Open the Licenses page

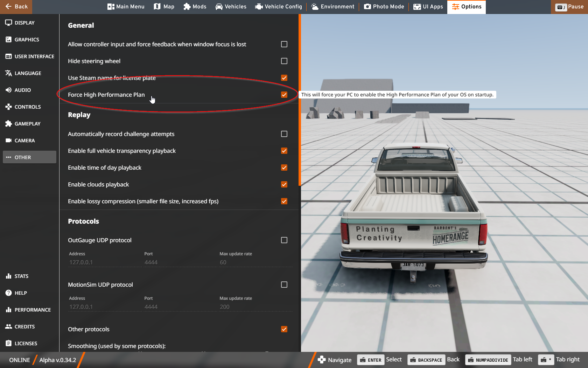pyautogui.click(x=29, y=343)
